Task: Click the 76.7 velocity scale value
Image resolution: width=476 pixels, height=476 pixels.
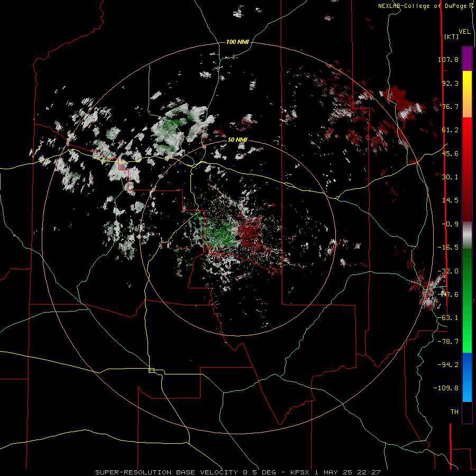Action: [450, 106]
